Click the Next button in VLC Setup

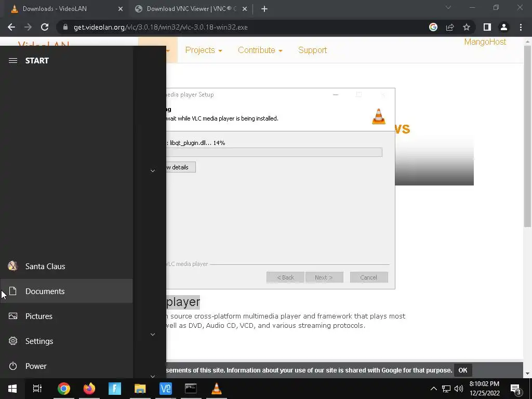[x=324, y=277]
